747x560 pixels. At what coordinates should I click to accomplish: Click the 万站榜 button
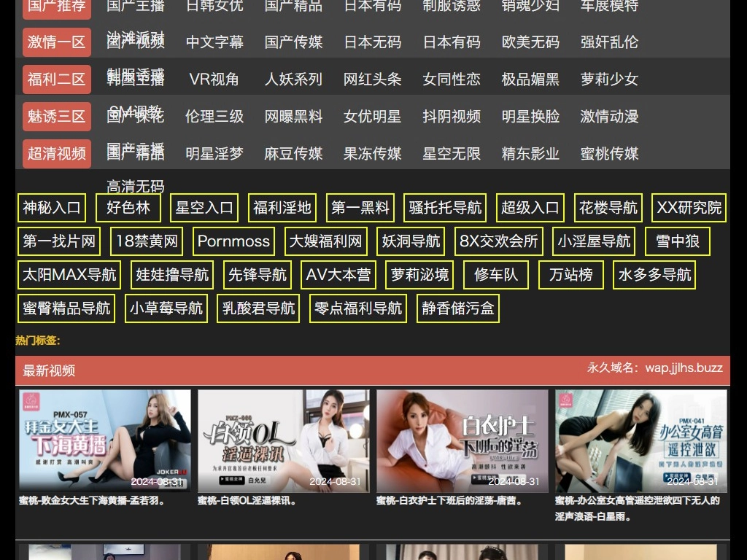click(571, 275)
